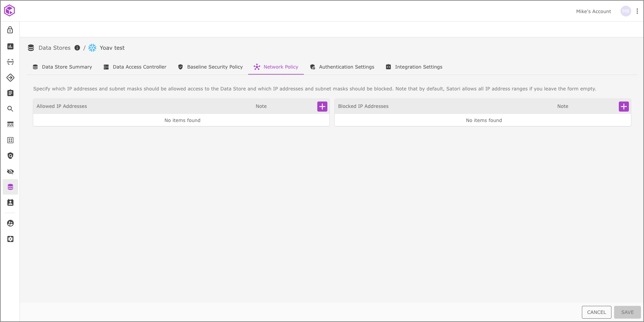Click the info icon beside Data Stores
The image size is (644, 322).
point(77,48)
